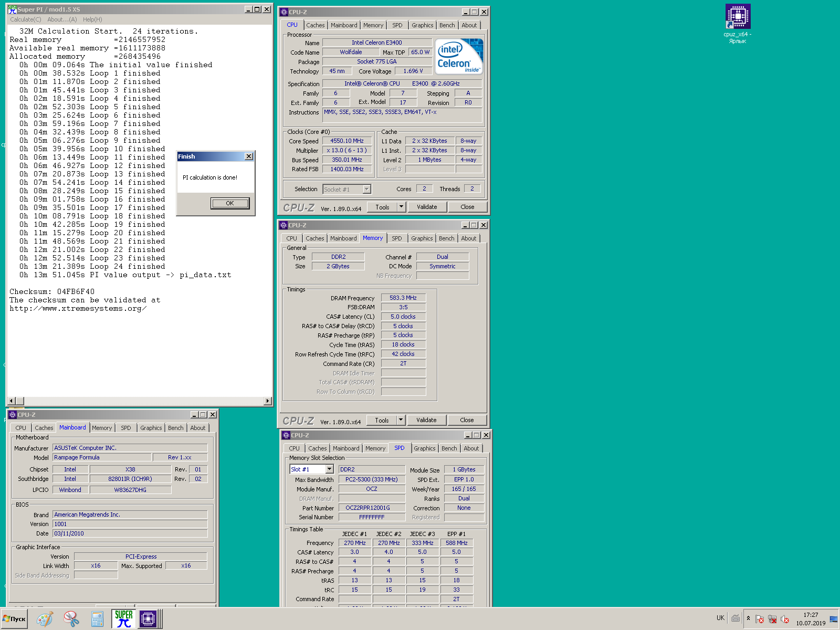
Task: Click Validate in CPU-Z Memory window
Action: [x=426, y=420]
